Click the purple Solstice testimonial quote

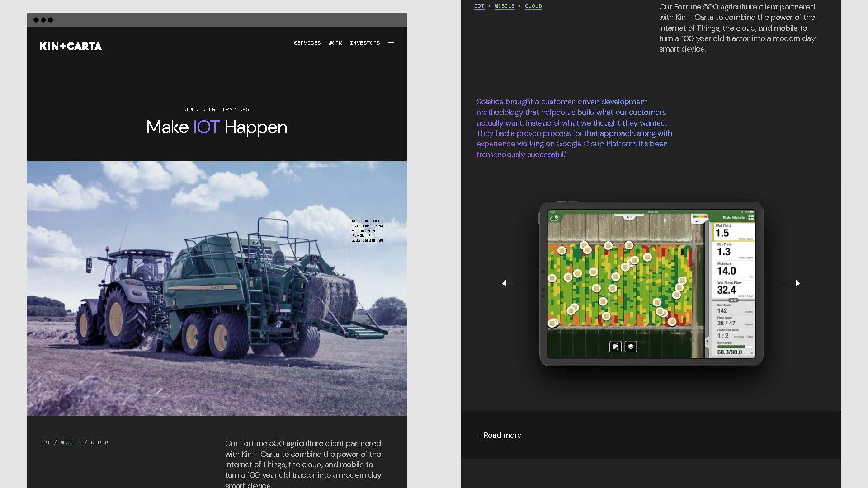(x=573, y=128)
